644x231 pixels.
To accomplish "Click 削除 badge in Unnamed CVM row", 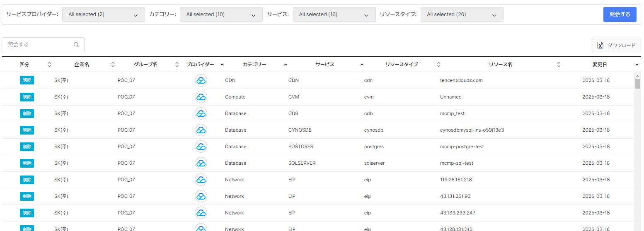I will (27, 97).
